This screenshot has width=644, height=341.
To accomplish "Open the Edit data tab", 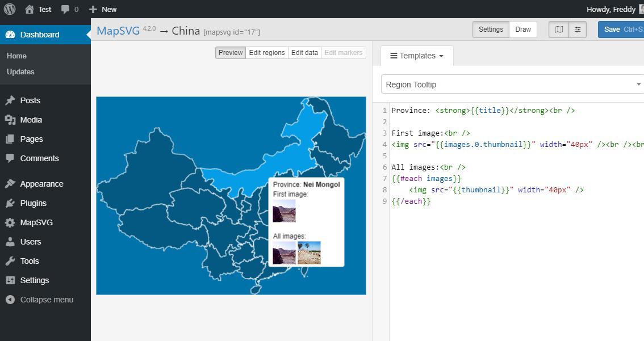I will (304, 53).
